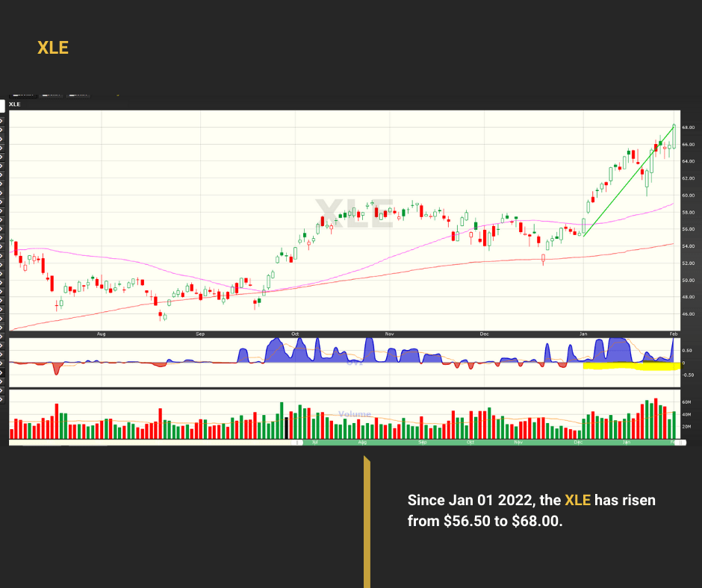Click the green selected range in bottom timeline scrollbar
The image size is (702, 588).
[x=485, y=442]
